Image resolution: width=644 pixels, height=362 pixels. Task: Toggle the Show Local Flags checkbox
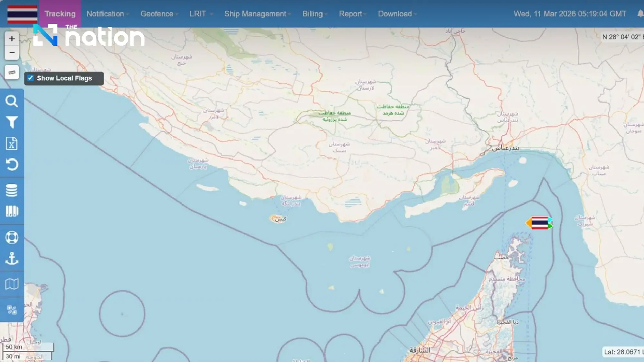[x=31, y=78]
